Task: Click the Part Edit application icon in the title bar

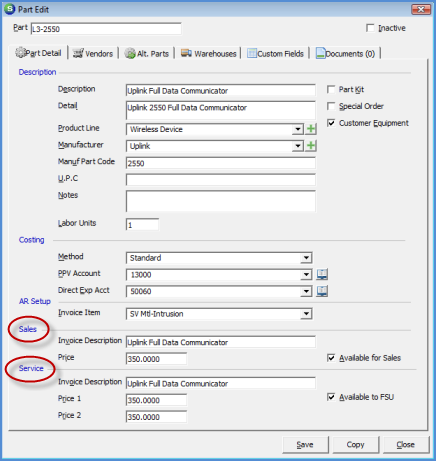Action: pos(10,9)
